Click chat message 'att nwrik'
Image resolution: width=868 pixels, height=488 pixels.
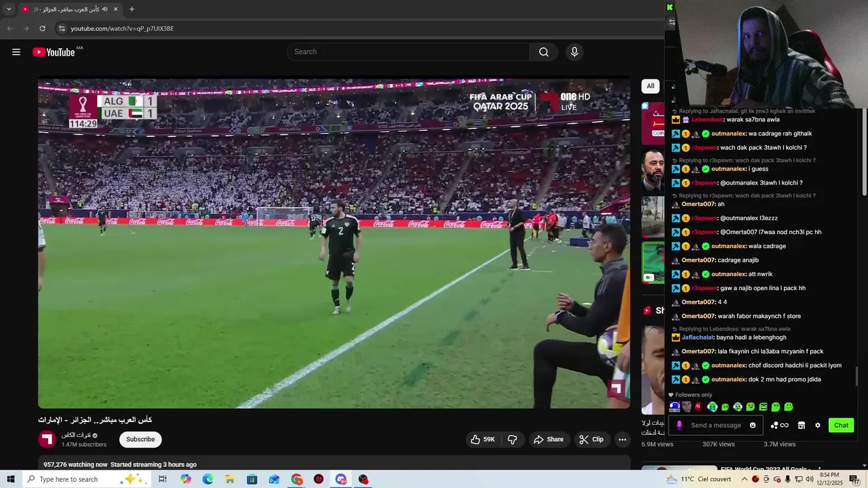tap(760, 274)
